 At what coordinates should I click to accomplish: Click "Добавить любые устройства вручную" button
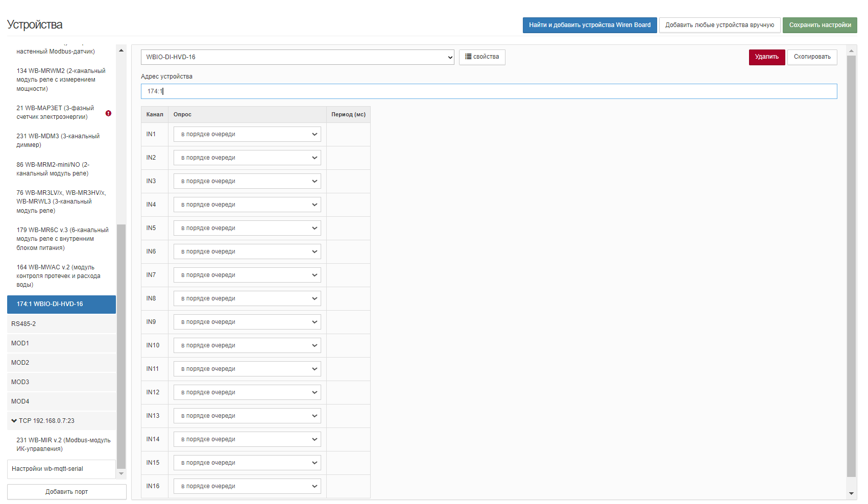point(719,25)
